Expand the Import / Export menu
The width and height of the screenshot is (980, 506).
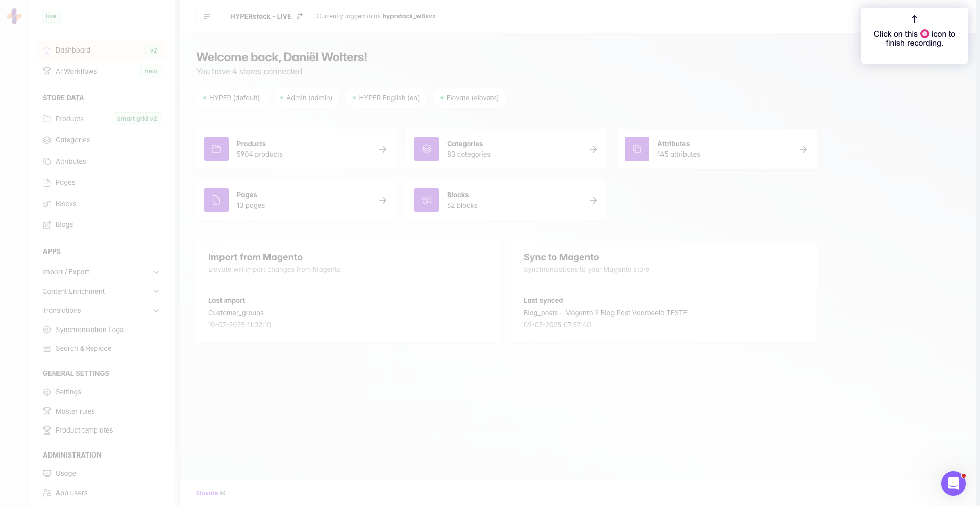pos(101,272)
